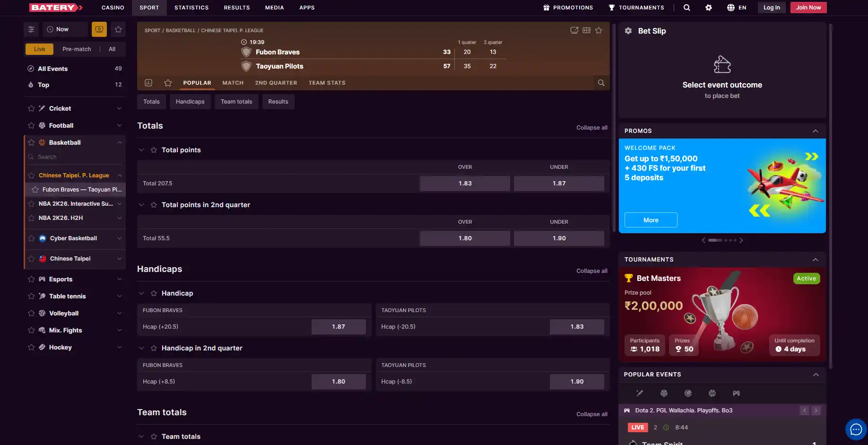Image resolution: width=868 pixels, height=445 pixels.
Task: Collapse all Totals markets
Action: [592, 128]
